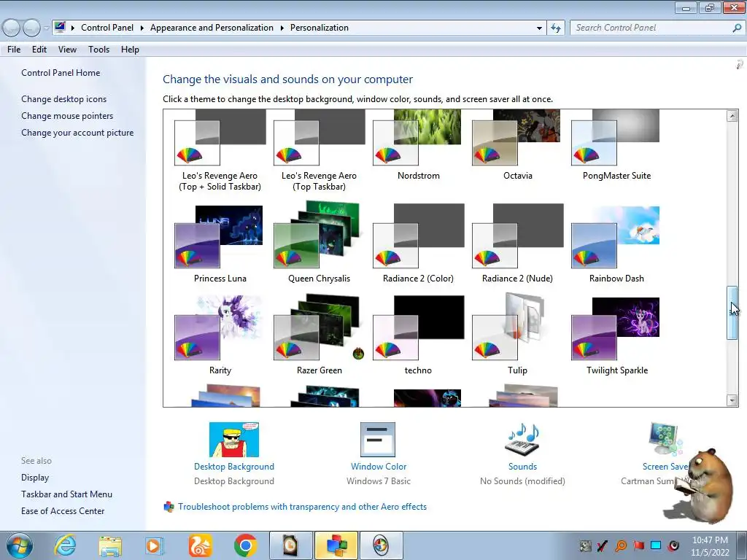Apply the Rainbow Dash theme
747x560 pixels.
click(x=616, y=244)
